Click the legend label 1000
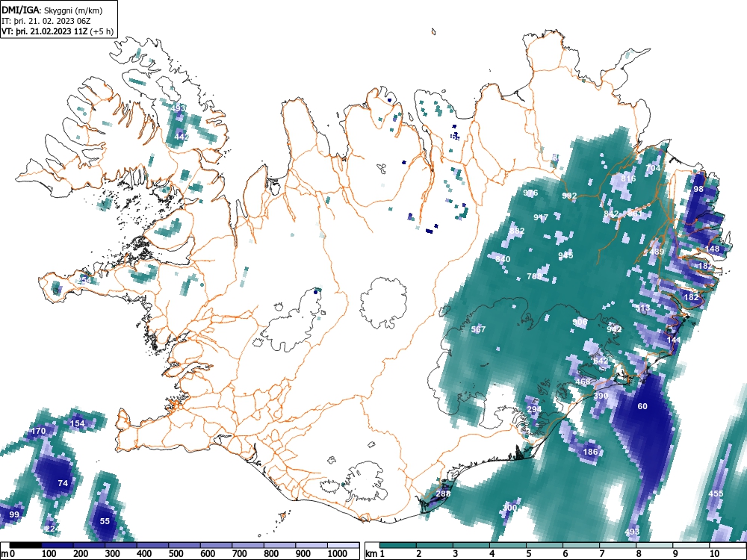The width and height of the screenshot is (747, 560). [x=338, y=553]
